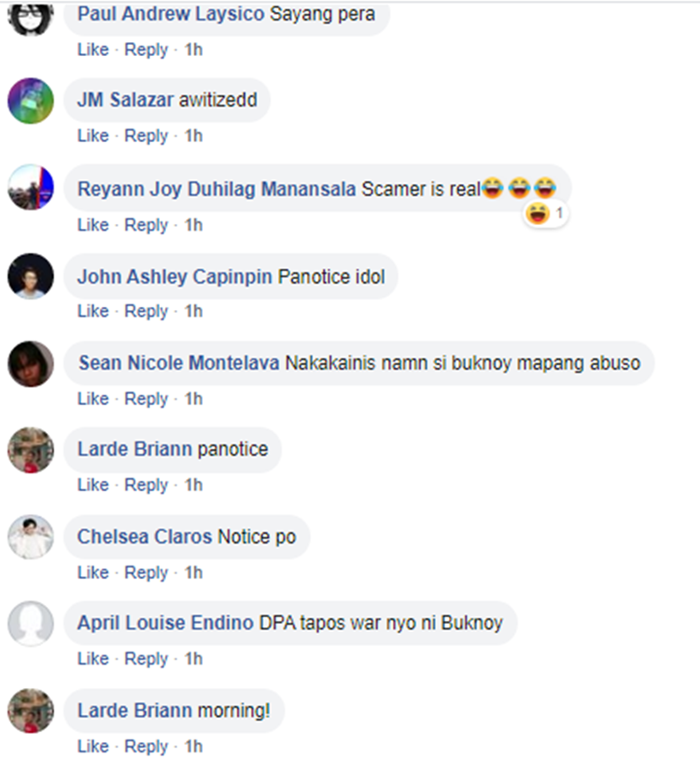Open Chelsea Claros name link
The width and height of the screenshot is (700, 759).
(x=145, y=536)
